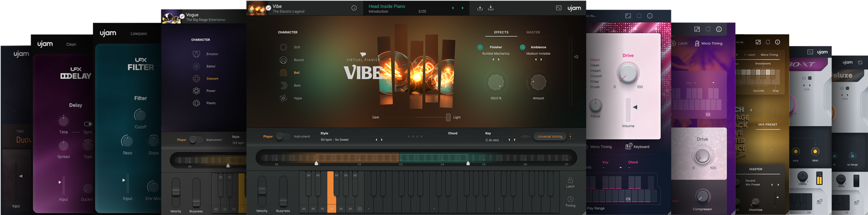868x215 pixels.
Task: Select the Bell character icon in Vibe
Action: click(x=283, y=73)
